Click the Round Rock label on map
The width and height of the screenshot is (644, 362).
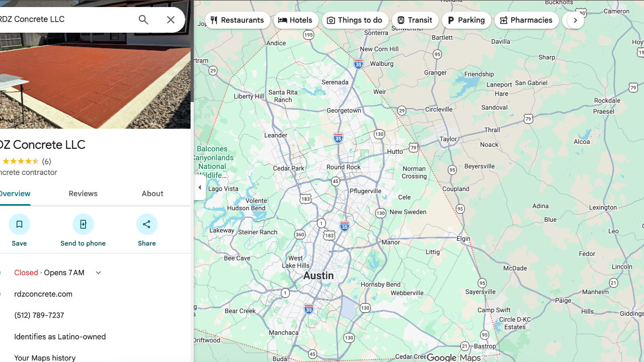click(x=344, y=167)
